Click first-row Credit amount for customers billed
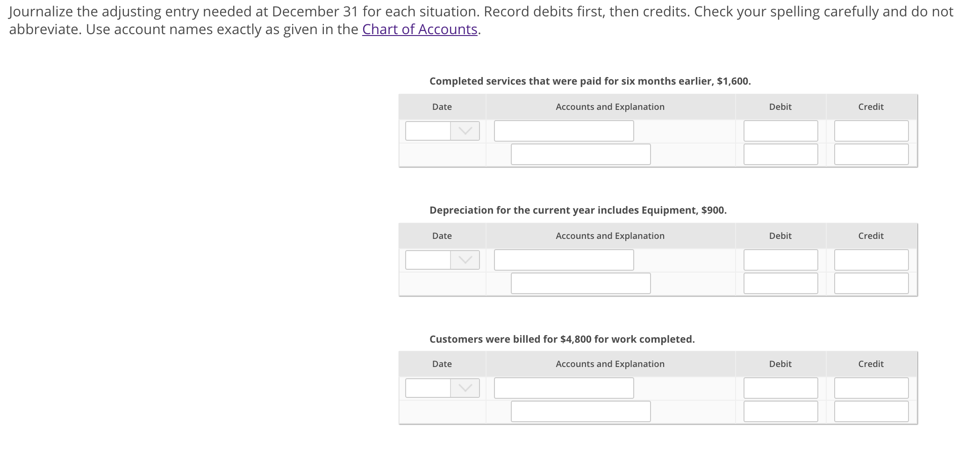This screenshot has width=980, height=475. [871, 388]
